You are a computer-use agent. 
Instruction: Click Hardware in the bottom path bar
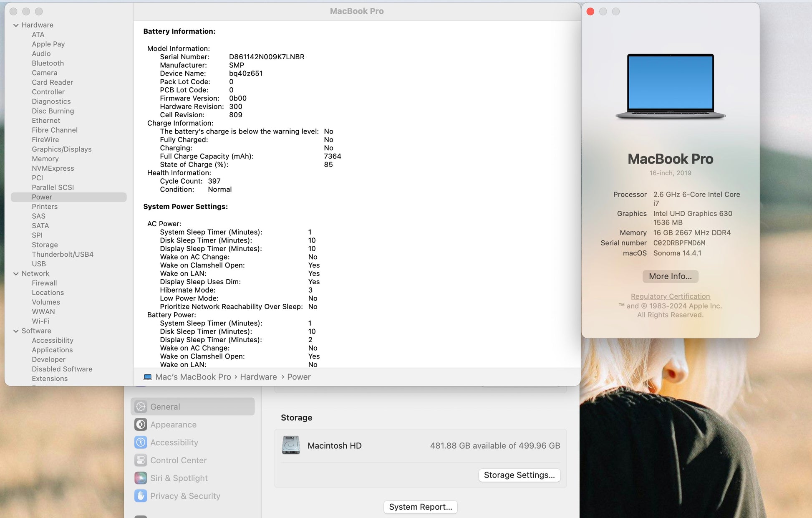[258, 377]
